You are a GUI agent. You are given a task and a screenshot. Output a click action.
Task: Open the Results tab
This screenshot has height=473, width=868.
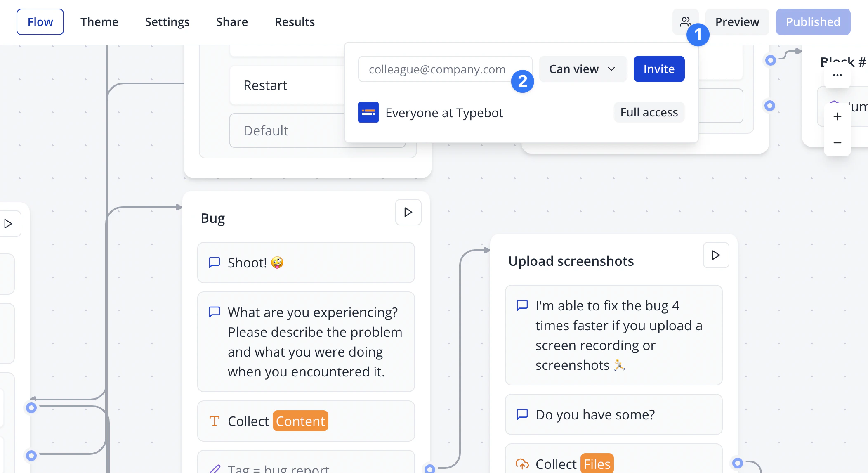click(x=295, y=22)
